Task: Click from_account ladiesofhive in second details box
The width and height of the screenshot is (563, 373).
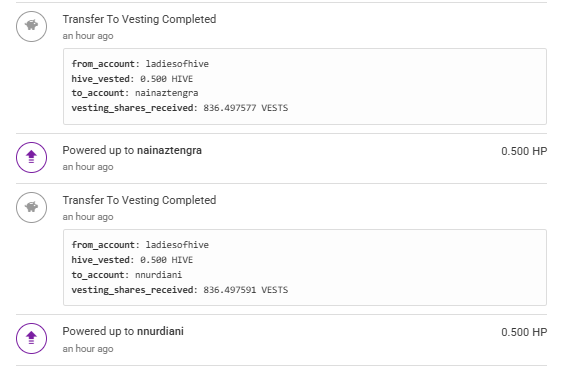Action: point(177,245)
